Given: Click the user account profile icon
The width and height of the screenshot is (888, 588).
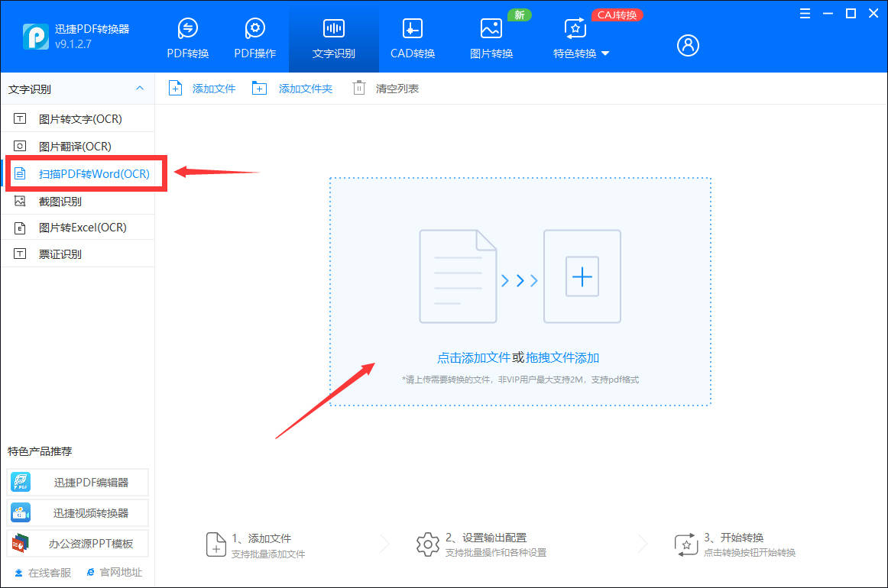Looking at the screenshot, I should tap(688, 45).
